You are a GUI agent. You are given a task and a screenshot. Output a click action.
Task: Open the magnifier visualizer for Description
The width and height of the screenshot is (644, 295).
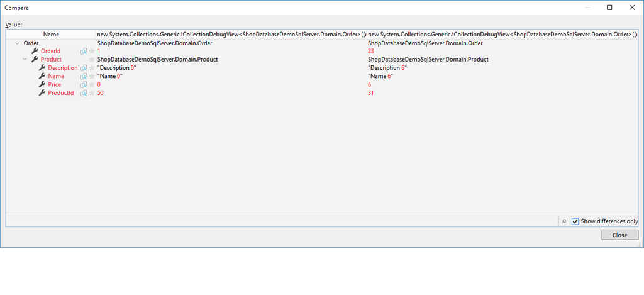pyautogui.click(x=84, y=68)
